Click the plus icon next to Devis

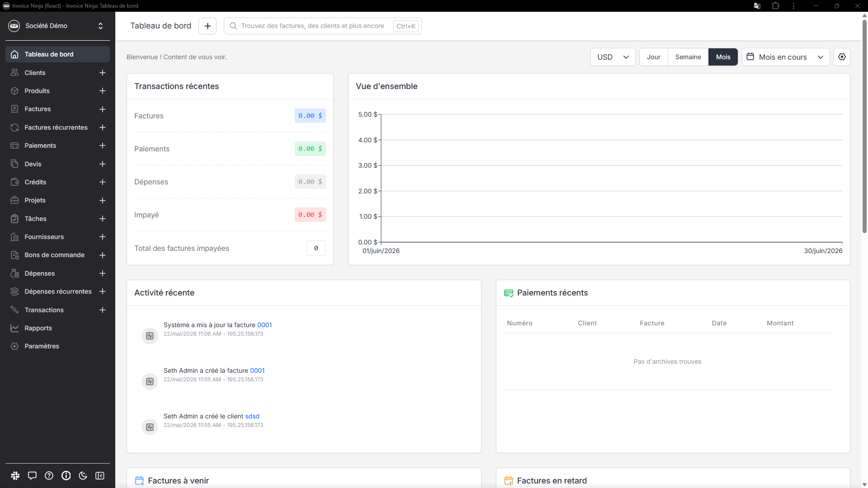[x=103, y=164]
